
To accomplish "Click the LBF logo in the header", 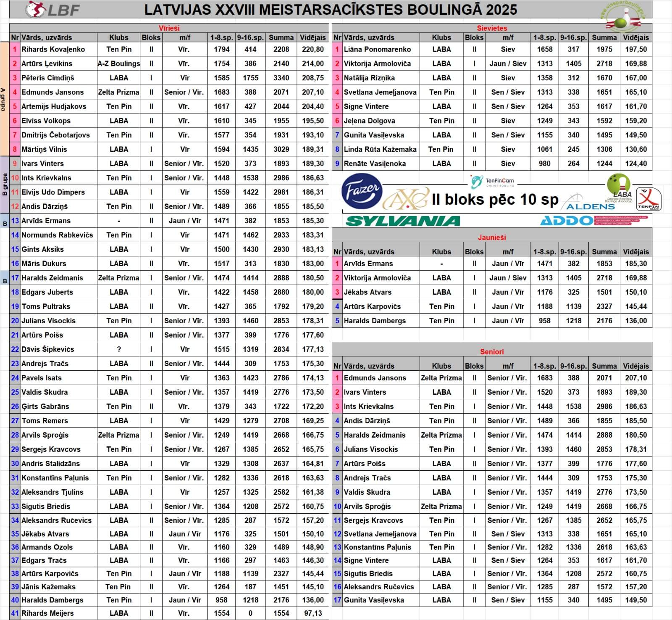I will click(52, 9).
